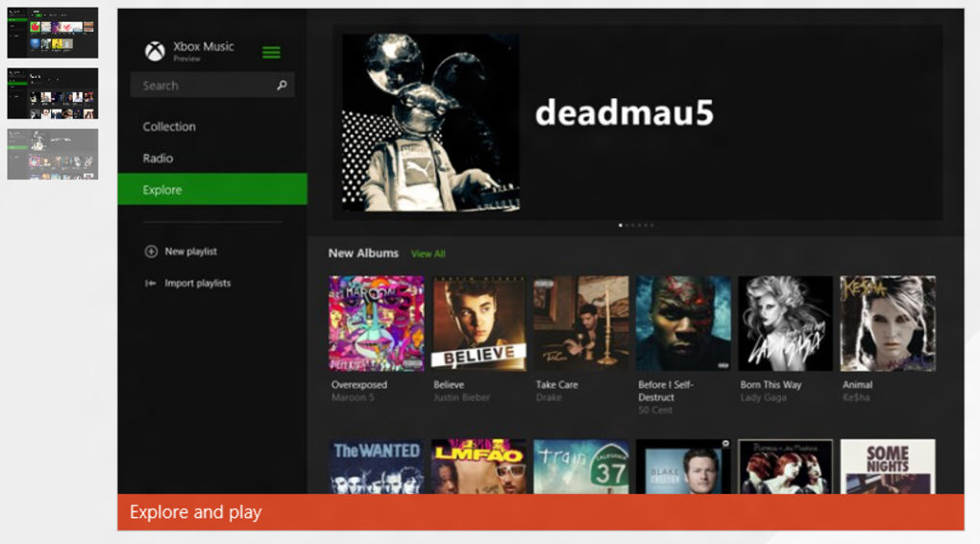Screen dimensions: 980x544
Task: Select the Believe album cover
Action: click(478, 324)
